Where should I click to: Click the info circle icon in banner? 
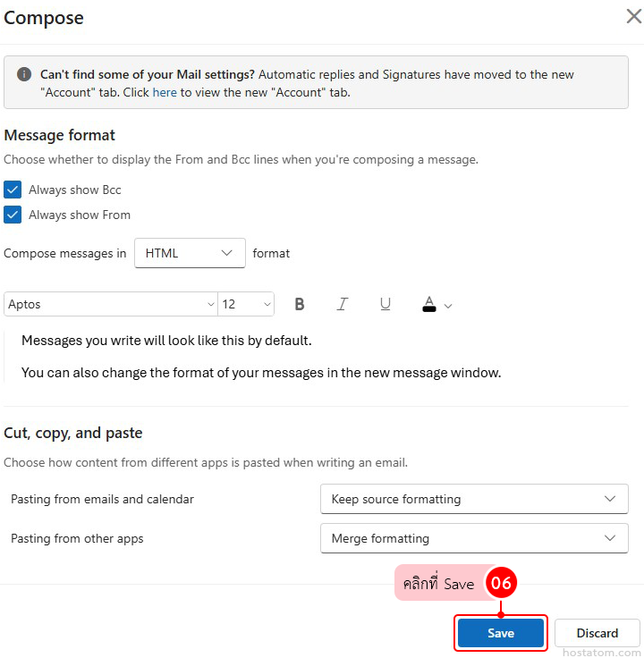coord(24,74)
